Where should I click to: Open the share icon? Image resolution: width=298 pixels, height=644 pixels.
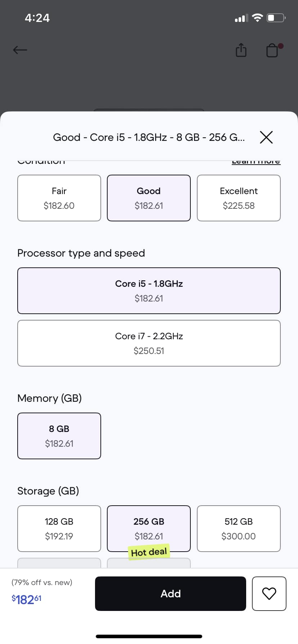[x=241, y=50]
